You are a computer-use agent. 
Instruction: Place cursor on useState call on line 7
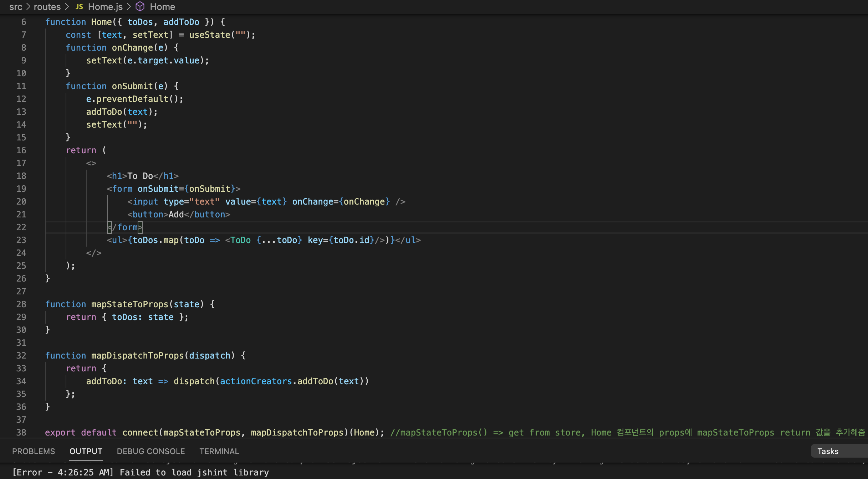point(210,35)
